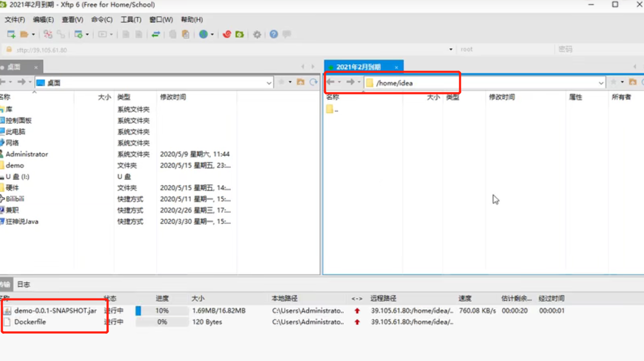Open the host address history dropdown
644x361 pixels.
coord(451,50)
